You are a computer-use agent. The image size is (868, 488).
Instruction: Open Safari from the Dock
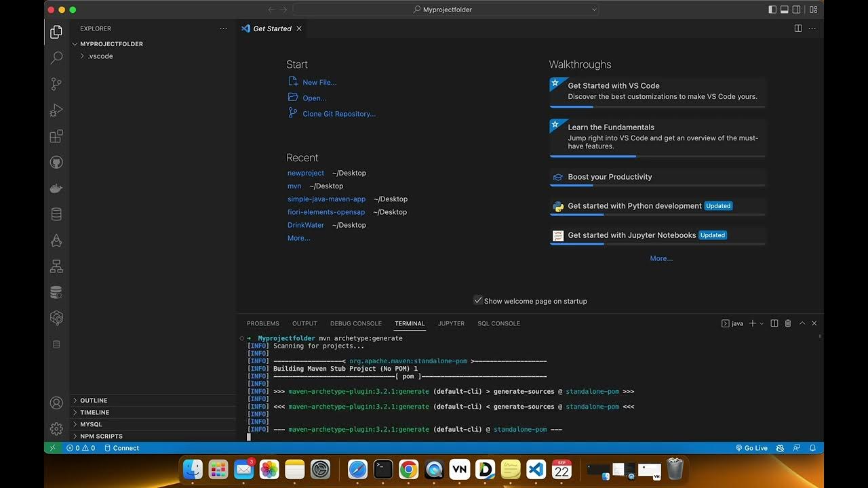pos(357,469)
